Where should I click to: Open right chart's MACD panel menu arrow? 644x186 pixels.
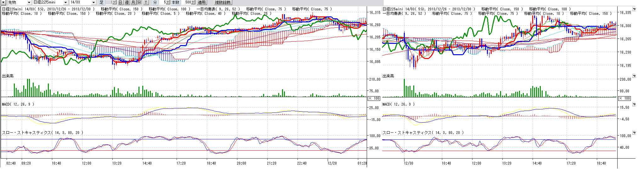click(634, 104)
